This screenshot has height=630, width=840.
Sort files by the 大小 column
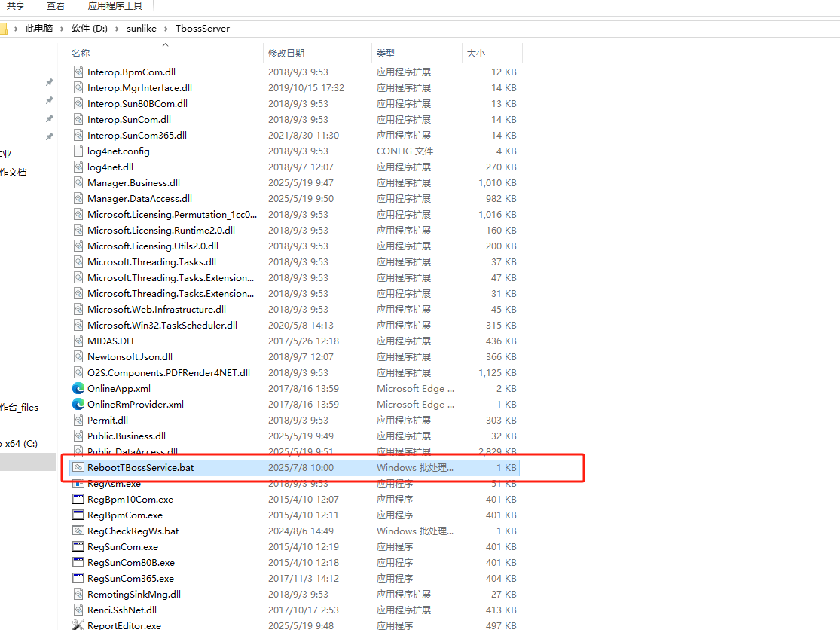476,54
